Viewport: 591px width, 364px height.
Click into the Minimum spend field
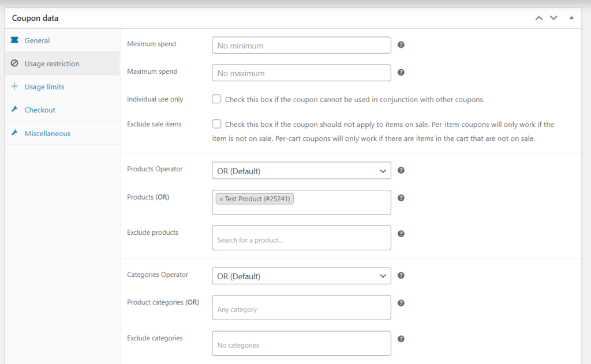click(301, 46)
